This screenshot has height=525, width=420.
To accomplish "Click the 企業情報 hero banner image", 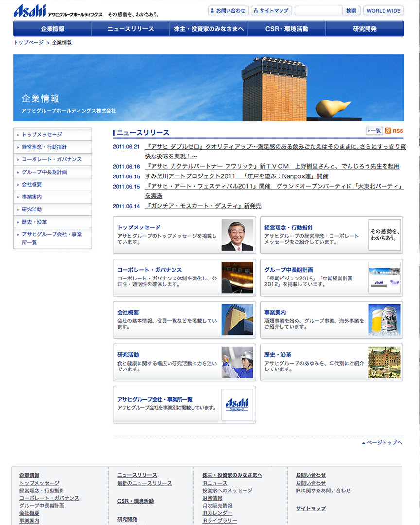I will [209, 87].
